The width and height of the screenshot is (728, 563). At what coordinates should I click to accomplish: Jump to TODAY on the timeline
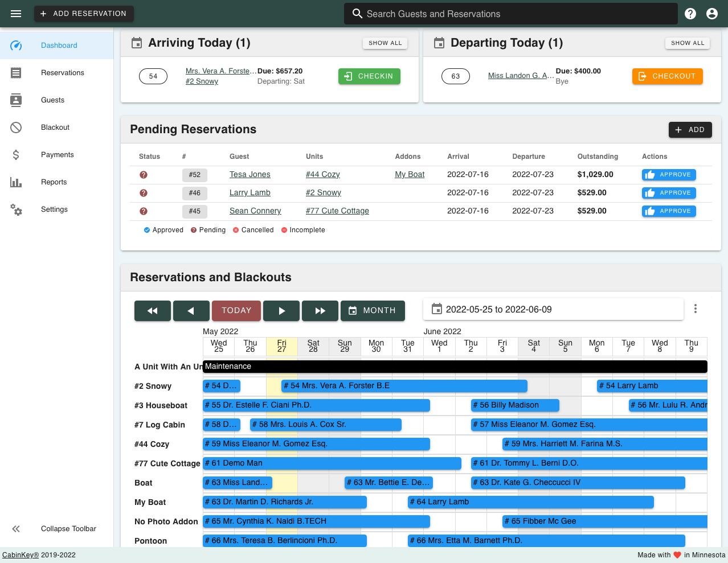[236, 311]
